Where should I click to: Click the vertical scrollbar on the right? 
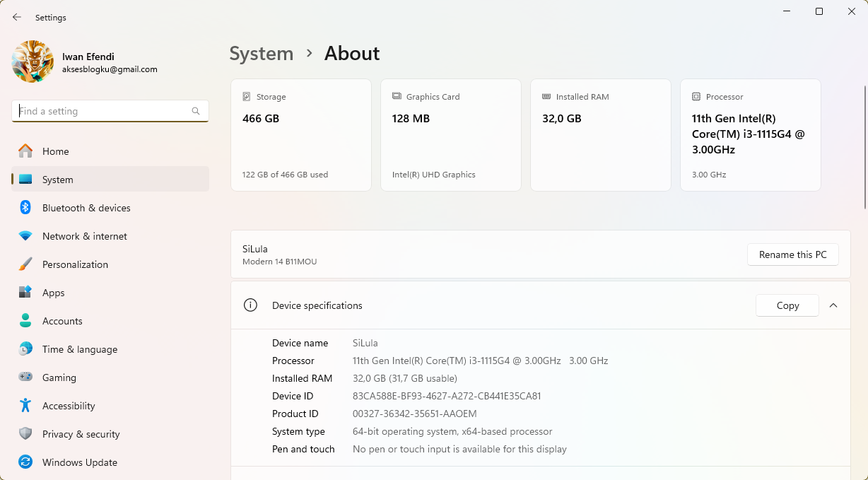pyautogui.click(x=864, y=147)
